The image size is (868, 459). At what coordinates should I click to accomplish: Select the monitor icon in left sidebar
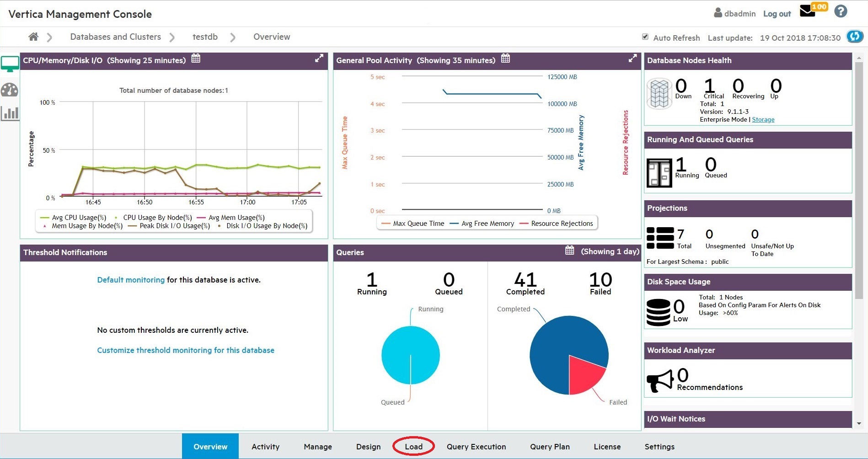[x=10, y=64]
